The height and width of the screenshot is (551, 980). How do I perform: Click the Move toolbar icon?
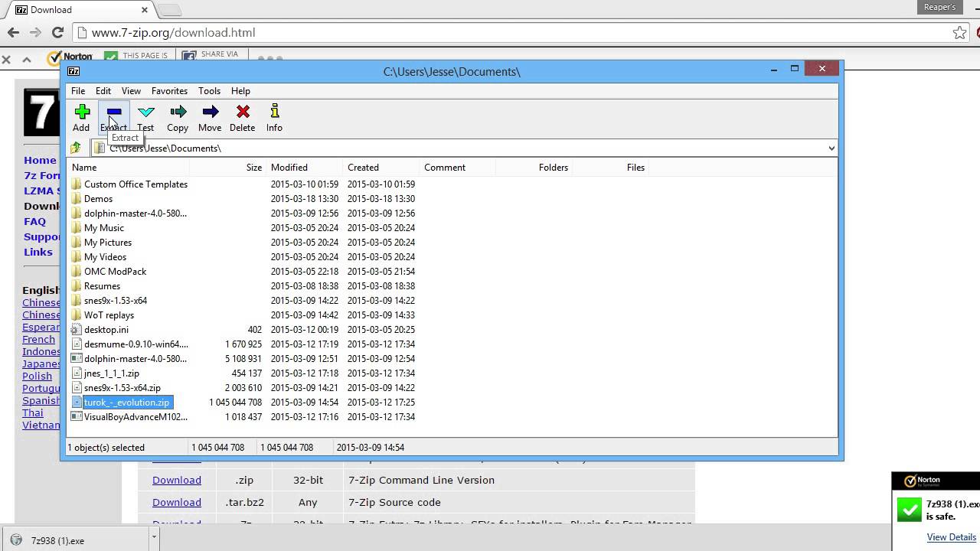tap(211, 112)
